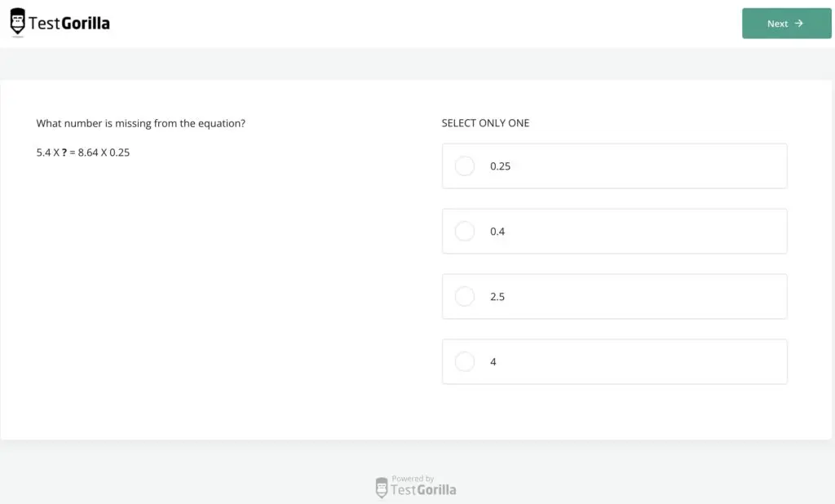The width and height of the screenshot is (835, 504).
Task: Click the gorilla head logo in header
Action: tap(18, 22)
